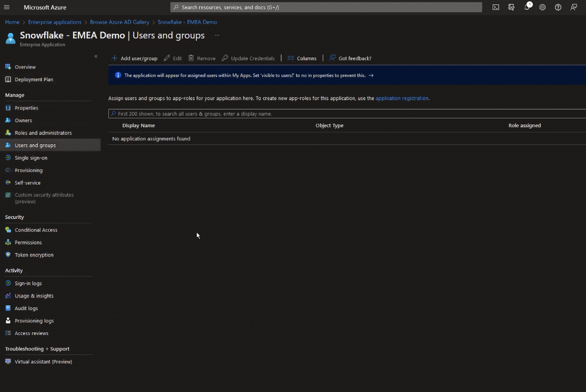586x392 pixels.
Task: Click Add user/group button
Action: [x=134, y=58]
